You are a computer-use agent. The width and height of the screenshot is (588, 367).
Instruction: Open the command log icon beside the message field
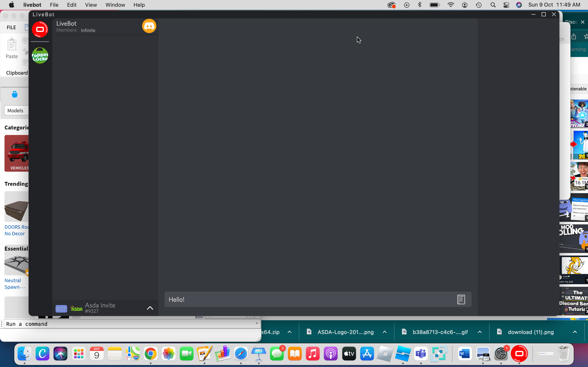tap(461, 299)
